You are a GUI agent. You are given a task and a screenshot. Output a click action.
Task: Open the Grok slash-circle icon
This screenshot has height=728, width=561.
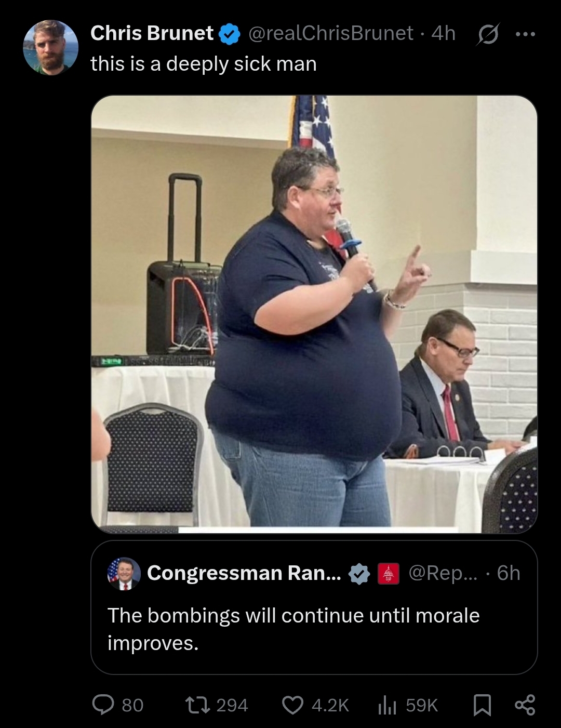point(487,34)
